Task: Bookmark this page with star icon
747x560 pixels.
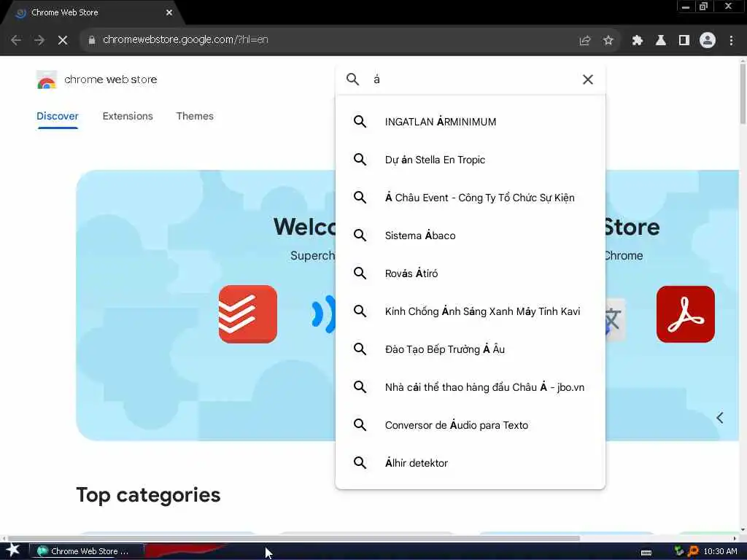Action: [608, 40]
